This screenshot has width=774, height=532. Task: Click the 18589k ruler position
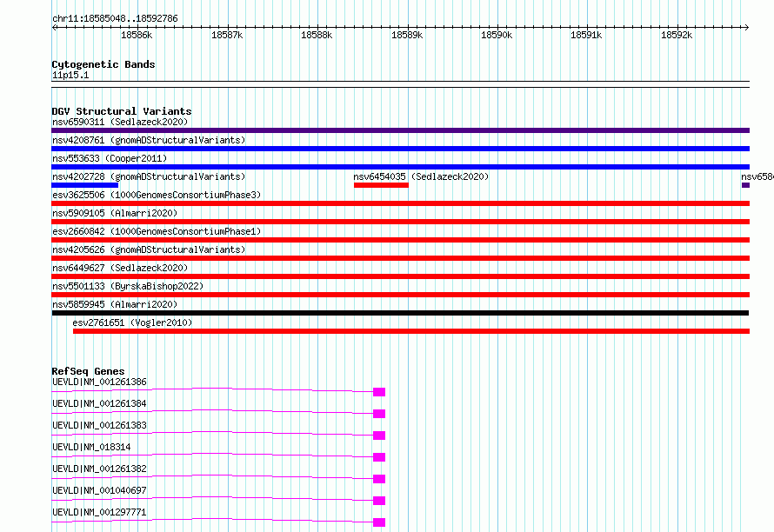coord(407,35)
